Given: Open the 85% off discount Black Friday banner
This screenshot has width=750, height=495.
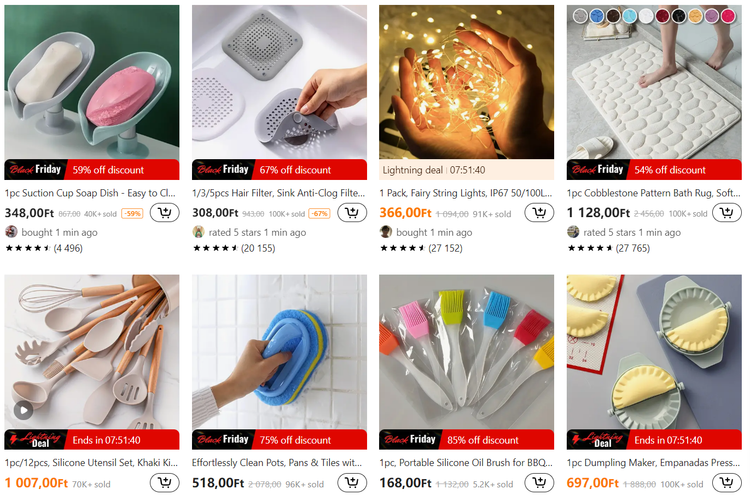Looking at the screenshot, I should tap(466, 440).
